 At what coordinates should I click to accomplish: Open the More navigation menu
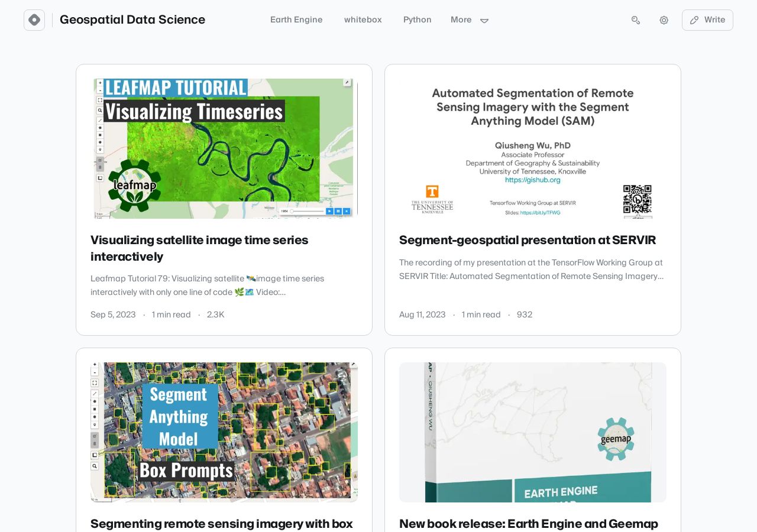[x=470, y=20]
